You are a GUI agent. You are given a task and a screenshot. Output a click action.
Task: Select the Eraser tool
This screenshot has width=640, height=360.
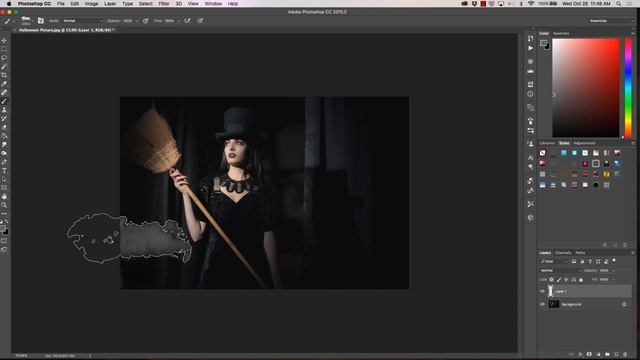coord(4,127)
